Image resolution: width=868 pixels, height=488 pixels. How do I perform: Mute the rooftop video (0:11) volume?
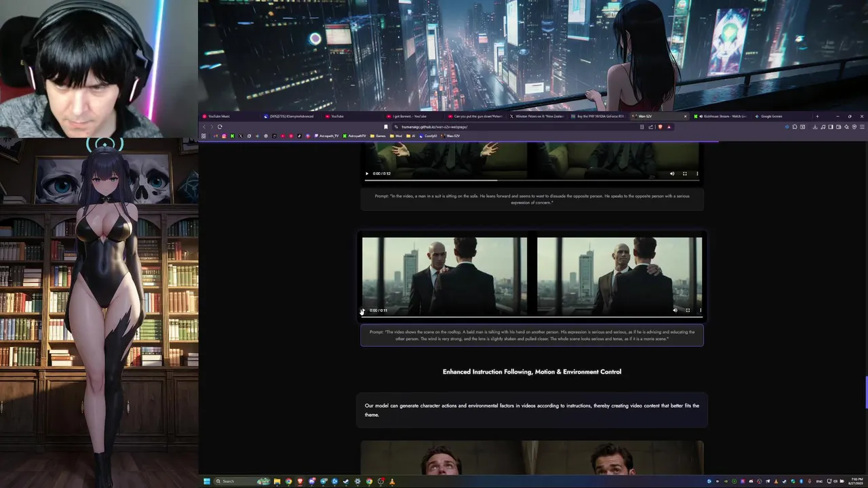coord(675,310)
